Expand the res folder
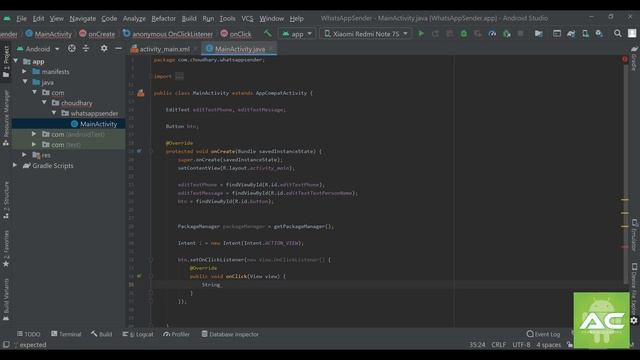The width and height of the screenshot is (640, 360). click(x=24, y=155)
